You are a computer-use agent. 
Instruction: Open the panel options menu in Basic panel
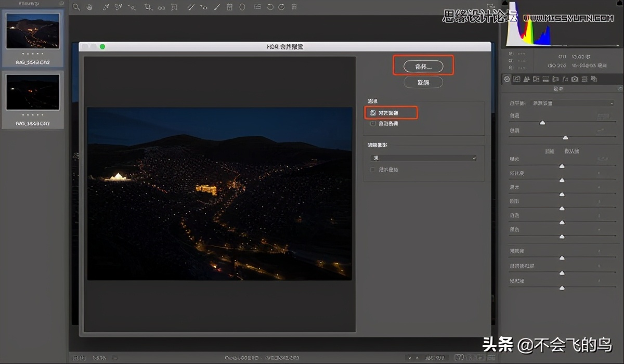(x=619, y=88)
